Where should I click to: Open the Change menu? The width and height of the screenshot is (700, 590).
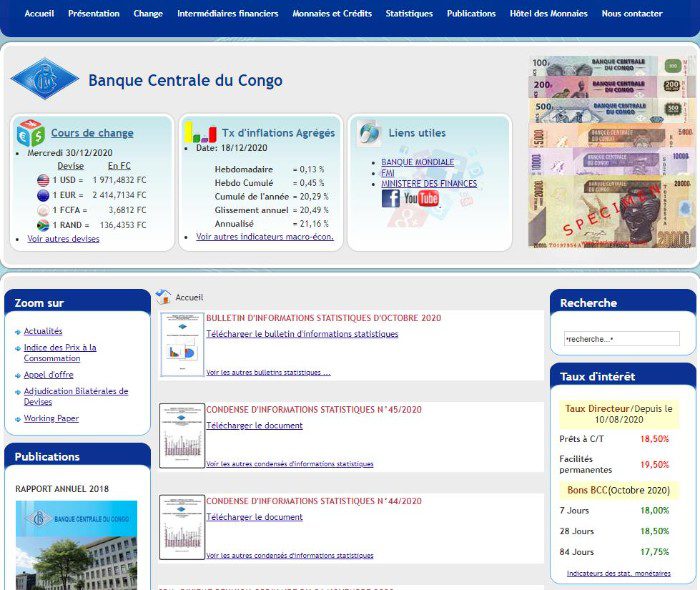pyautogui.click(x=148, y=13)
